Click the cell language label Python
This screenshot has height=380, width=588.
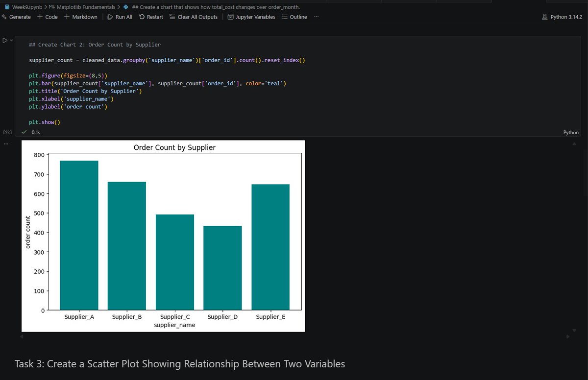[x=571, y=132]
